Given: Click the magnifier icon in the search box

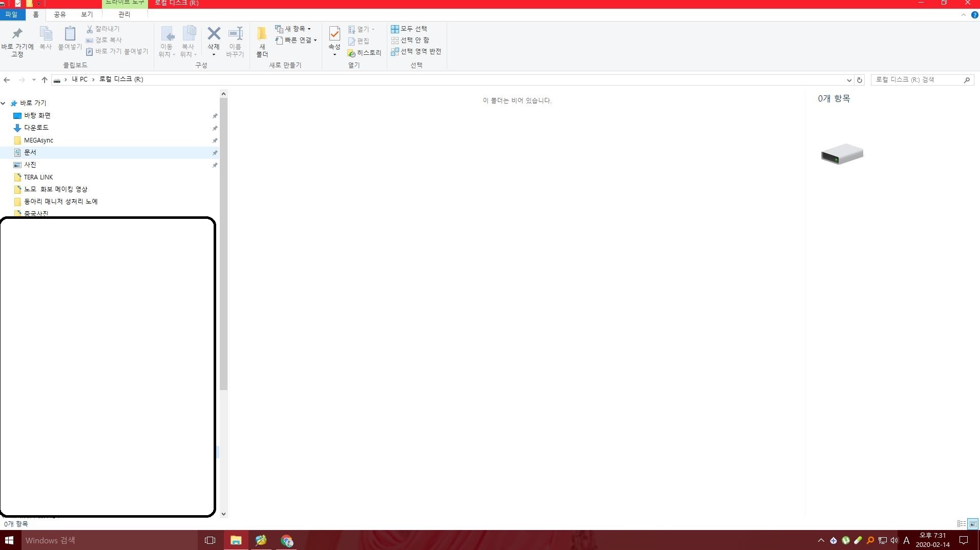Looking at the screenshot, I should coord(967,80).
